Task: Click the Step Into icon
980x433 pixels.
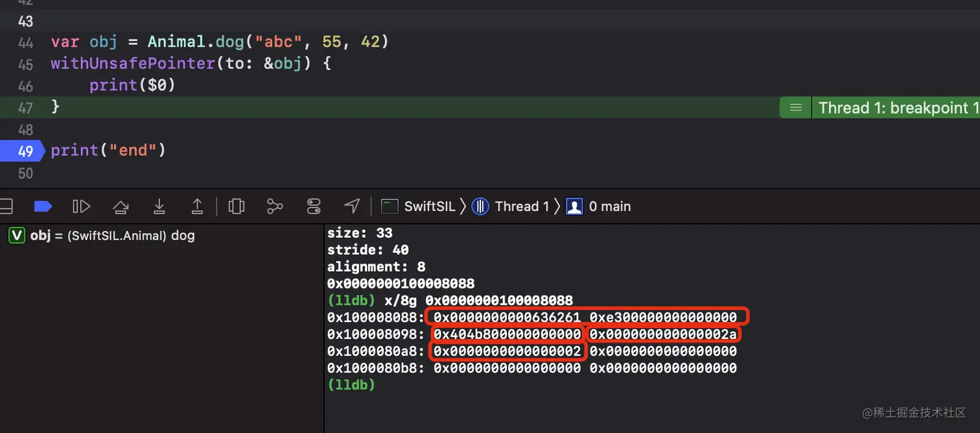Action: tap(159, 207)
